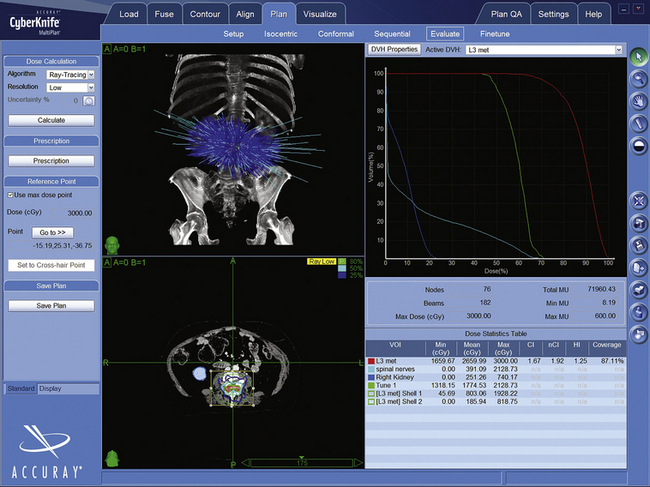This screenshot has height=487, width=650.
Task: Choose the hand pan tool
Action: click(638, 103)
